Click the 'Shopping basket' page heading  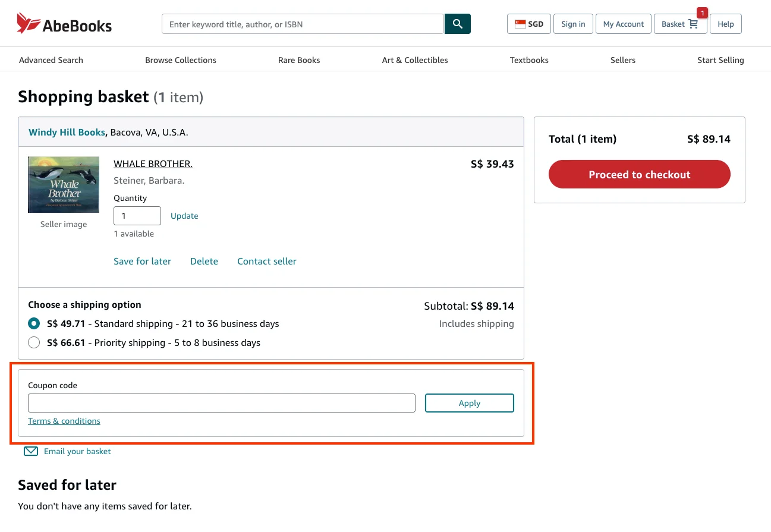click(x=83, y=96)
